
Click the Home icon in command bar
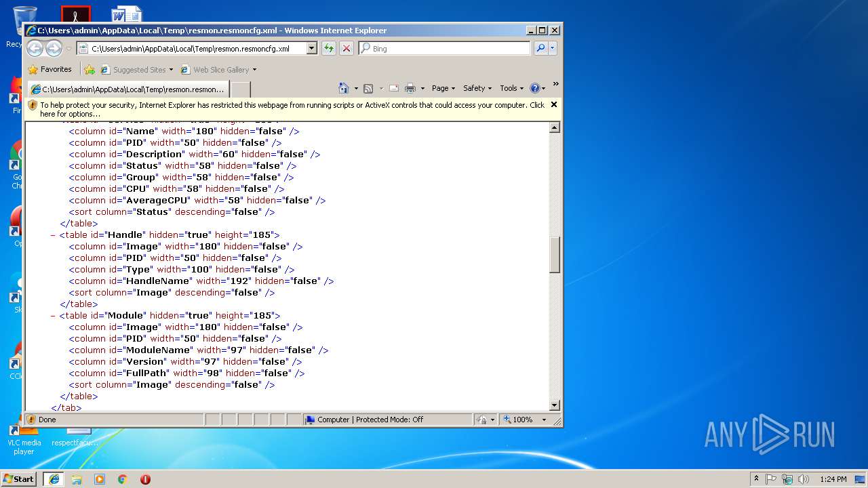(x=344, y=88)
